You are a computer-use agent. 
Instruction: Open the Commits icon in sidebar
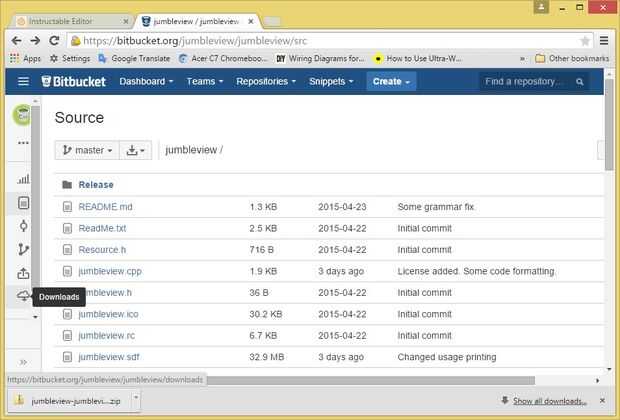[x=23, y=226]
